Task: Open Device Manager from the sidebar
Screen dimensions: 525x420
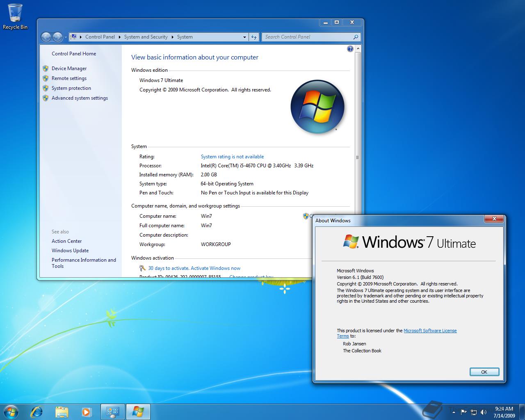Action: coord(69,68)
